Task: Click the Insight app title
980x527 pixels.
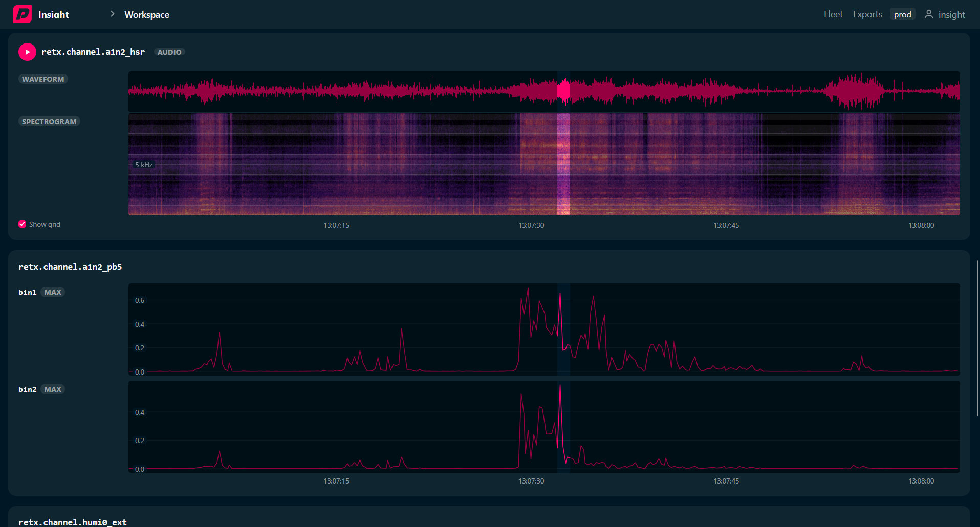Action: click(x=53, y=15)
